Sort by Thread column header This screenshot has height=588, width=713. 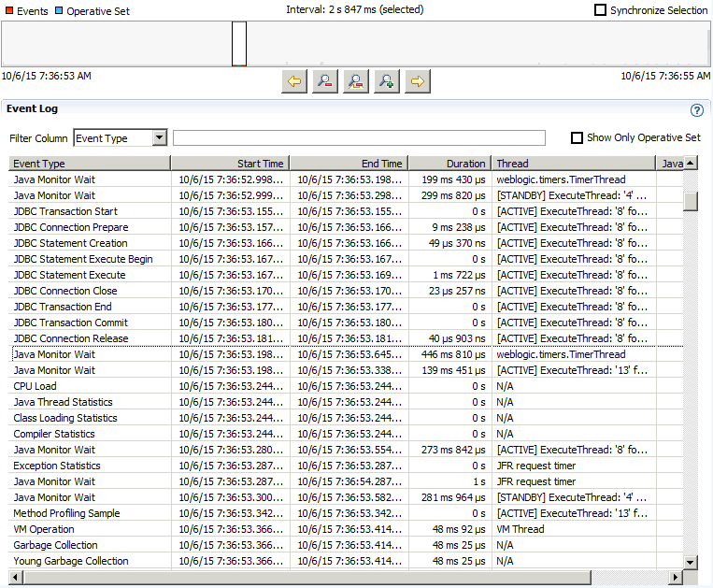click(x=574, y=164)
